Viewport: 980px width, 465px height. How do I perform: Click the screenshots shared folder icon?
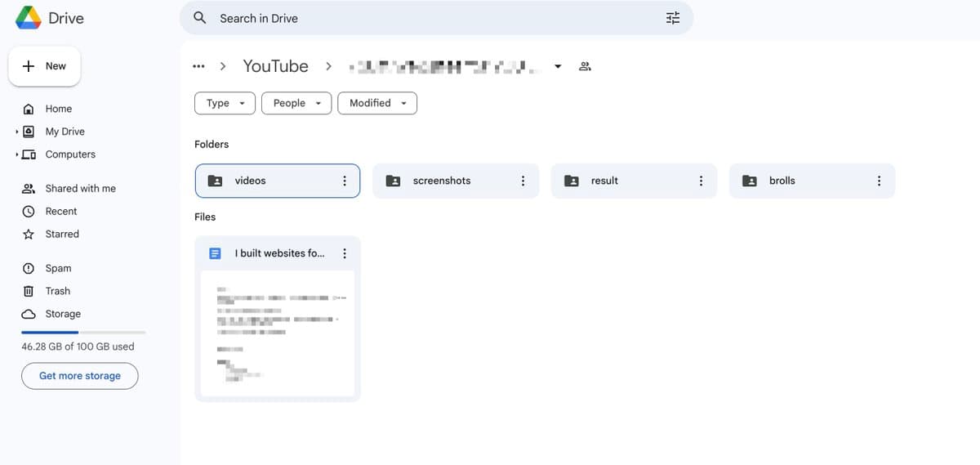coord(394,181)
